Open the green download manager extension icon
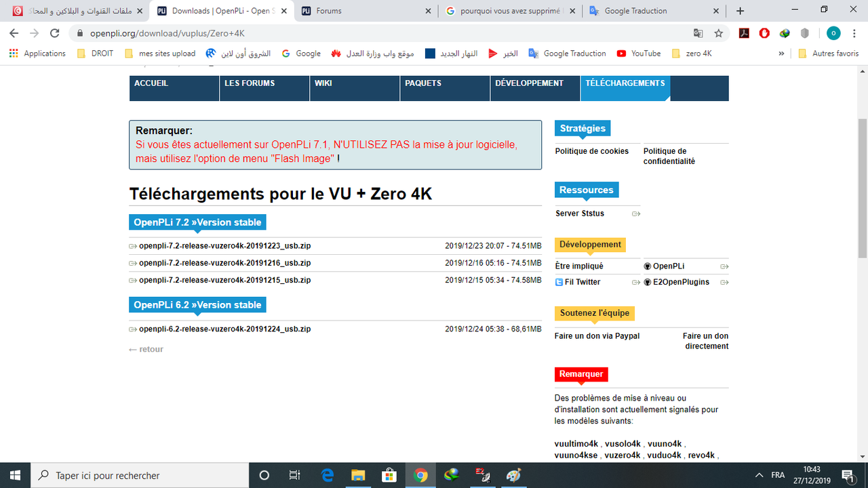 tap(785, 33)
